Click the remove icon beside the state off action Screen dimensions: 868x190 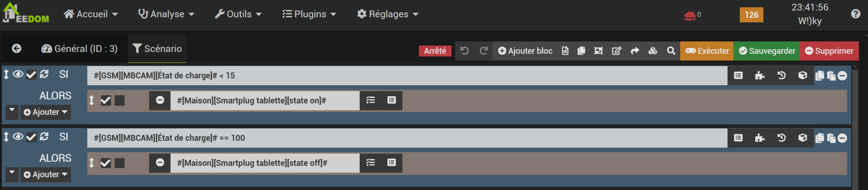[160, 163]
